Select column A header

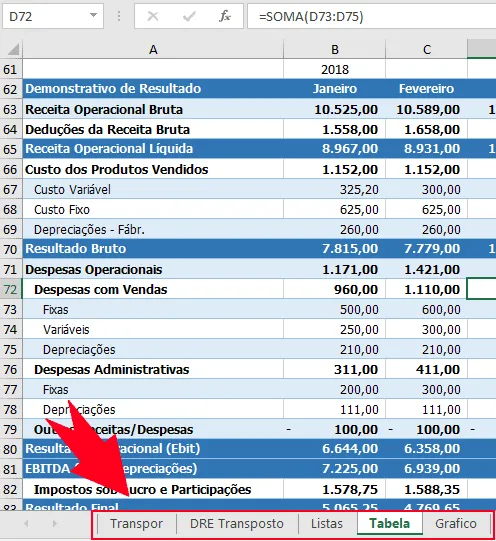point(153,50)
